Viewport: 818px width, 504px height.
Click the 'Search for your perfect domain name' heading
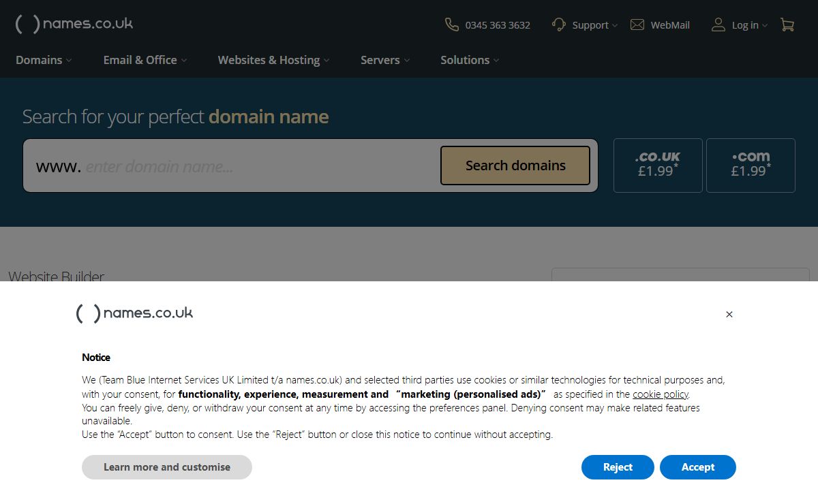pyautogui.click(x=176, y=116)
